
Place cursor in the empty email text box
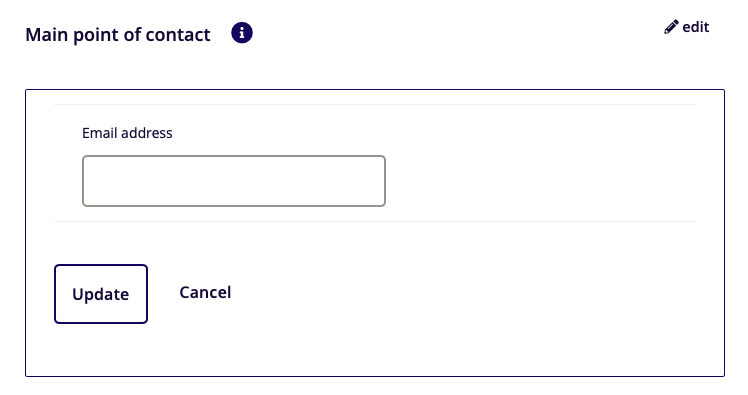[234, 181]
